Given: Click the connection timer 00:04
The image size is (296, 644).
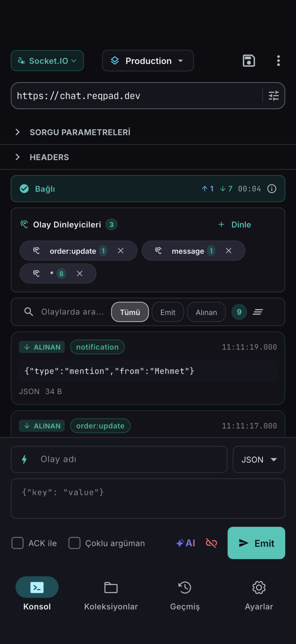Looking at the screenshot, I should (250, 189).
